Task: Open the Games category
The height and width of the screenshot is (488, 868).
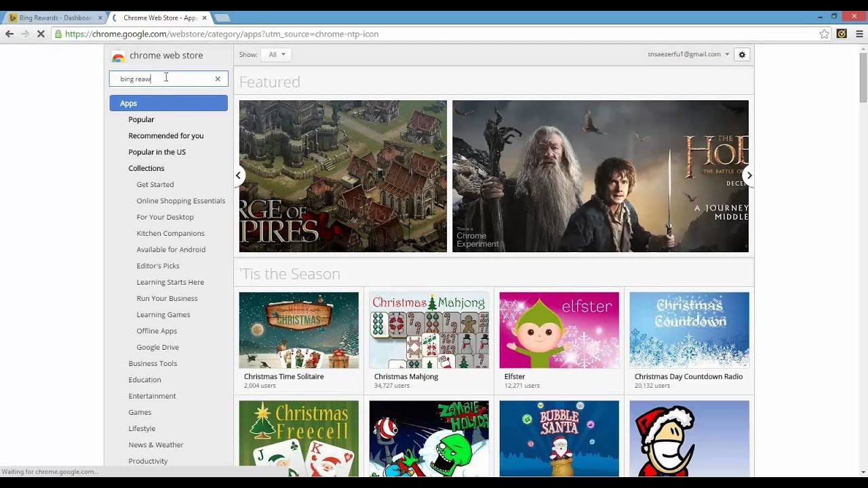Action: click(140, 412)
